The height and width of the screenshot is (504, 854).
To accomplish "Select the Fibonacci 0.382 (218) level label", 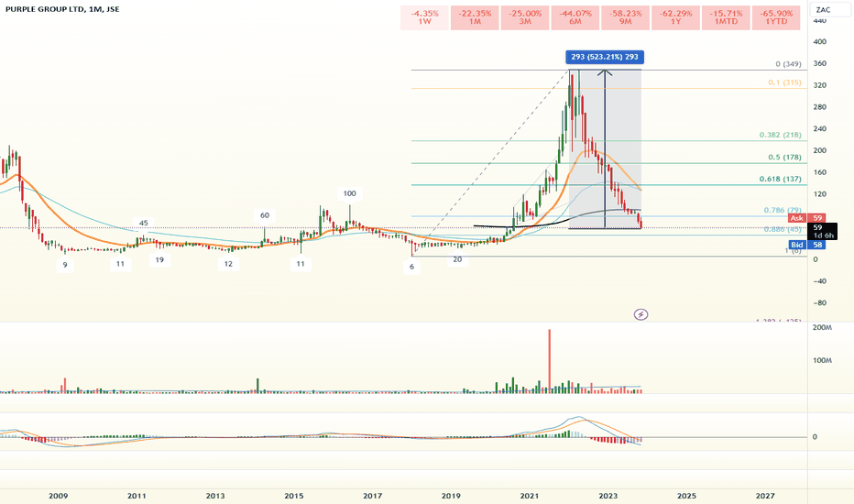I will (x=780, y=135).
